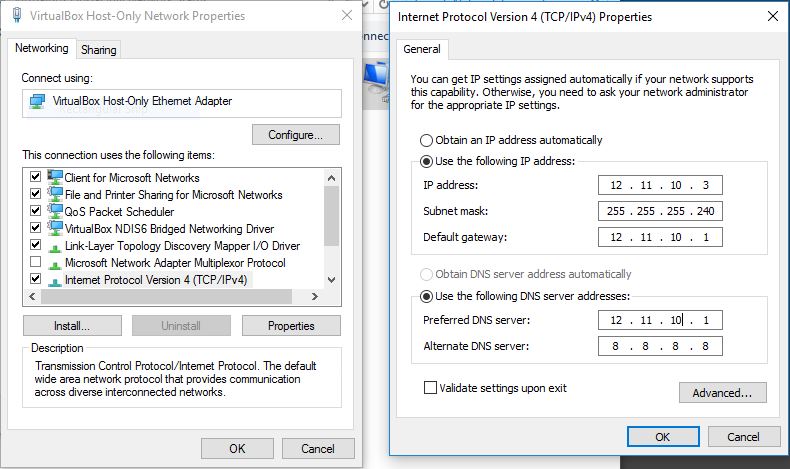Confirm IPv4 Properties with OK

663,437
